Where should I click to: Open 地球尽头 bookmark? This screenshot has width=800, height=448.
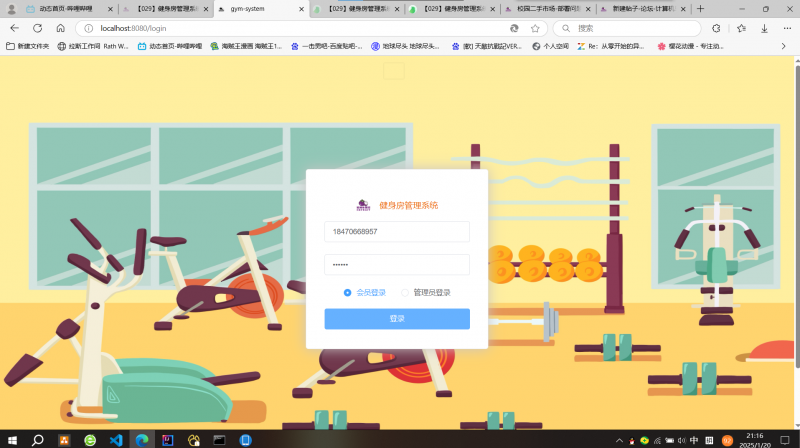[406, 46]
